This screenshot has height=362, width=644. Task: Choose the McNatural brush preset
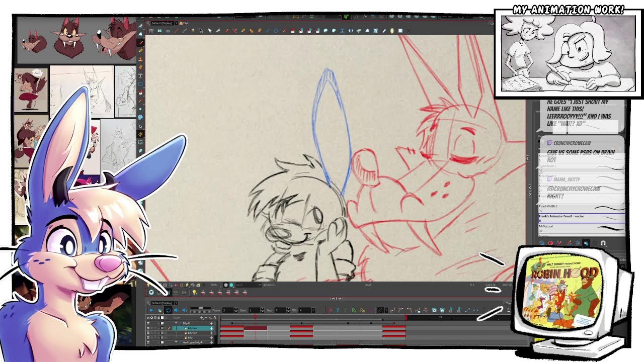(x=582, y=228)
